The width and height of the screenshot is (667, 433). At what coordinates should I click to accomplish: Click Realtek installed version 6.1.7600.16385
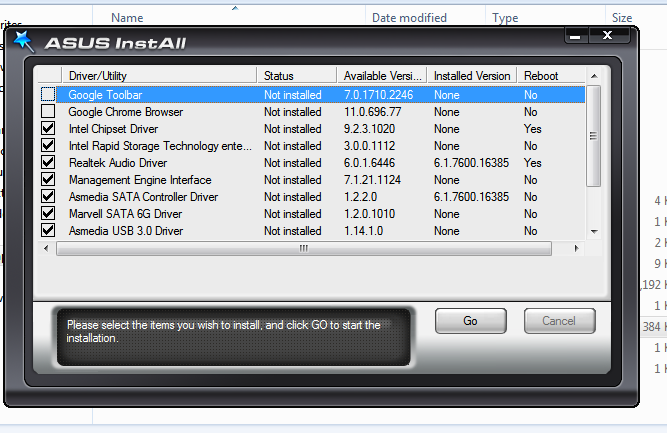[x=471, y=163]
